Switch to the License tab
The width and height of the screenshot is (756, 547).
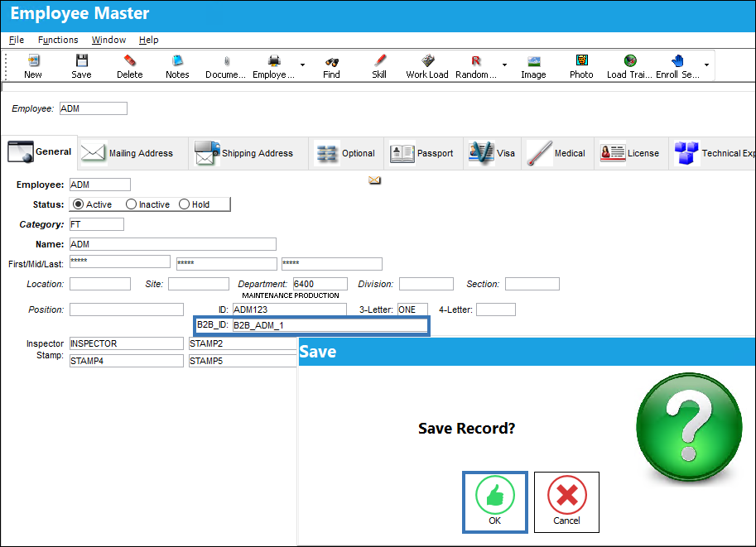coord(631,153)
